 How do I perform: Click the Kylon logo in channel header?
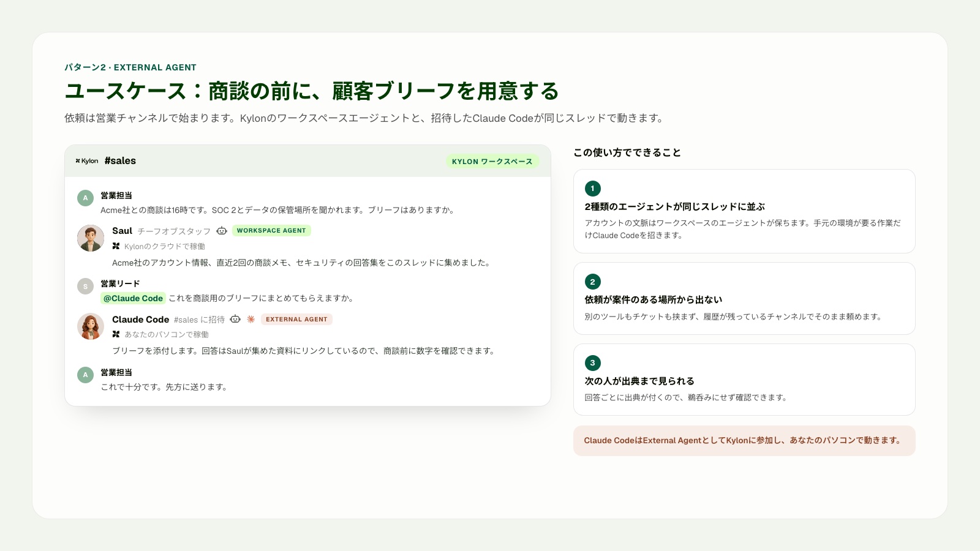(87, 161)
